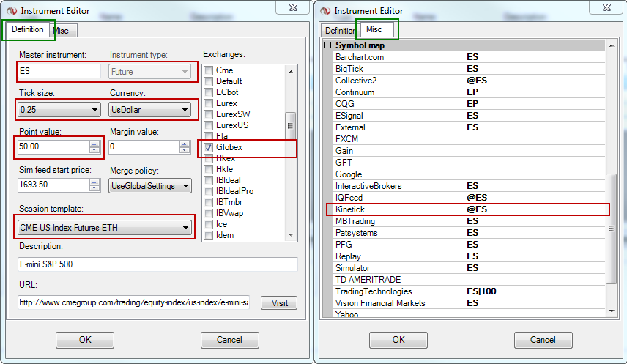Click the Sim feed start price field
The width and height of the screenshot is (627, 364).
(x=53, y=185)
